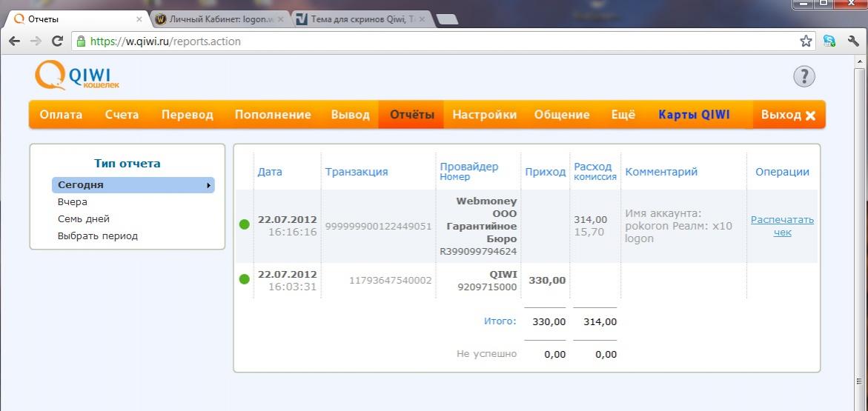Open the help question mark icon
The width and height of the screenshot is (868, 411).
pyautogui.click(x=804, y=76)
